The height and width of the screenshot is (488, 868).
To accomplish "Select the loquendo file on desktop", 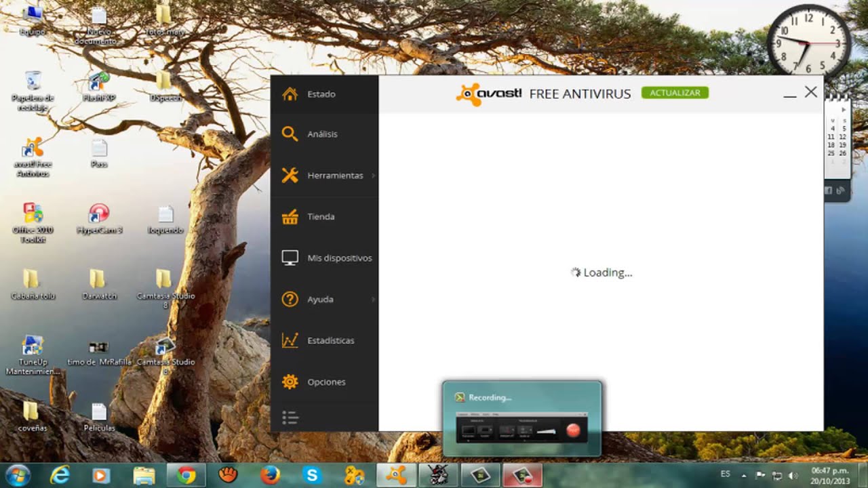I will (x=165, y=219).
